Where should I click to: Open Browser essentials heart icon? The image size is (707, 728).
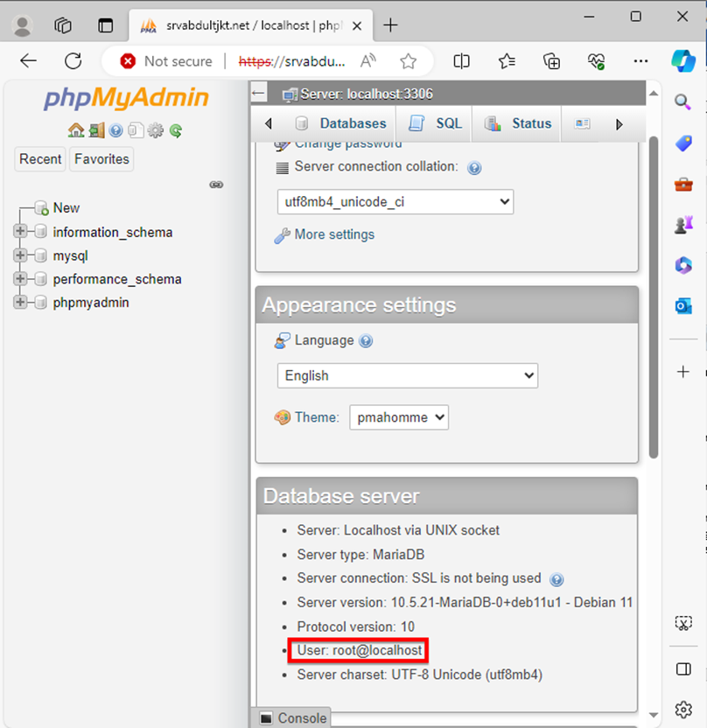pyautogui.click(x=596, y=61)
